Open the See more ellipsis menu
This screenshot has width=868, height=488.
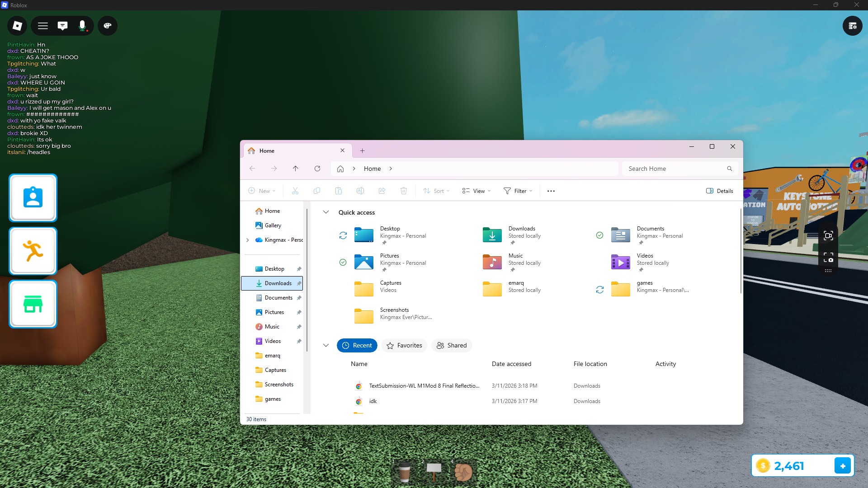(x=551, y=191)
